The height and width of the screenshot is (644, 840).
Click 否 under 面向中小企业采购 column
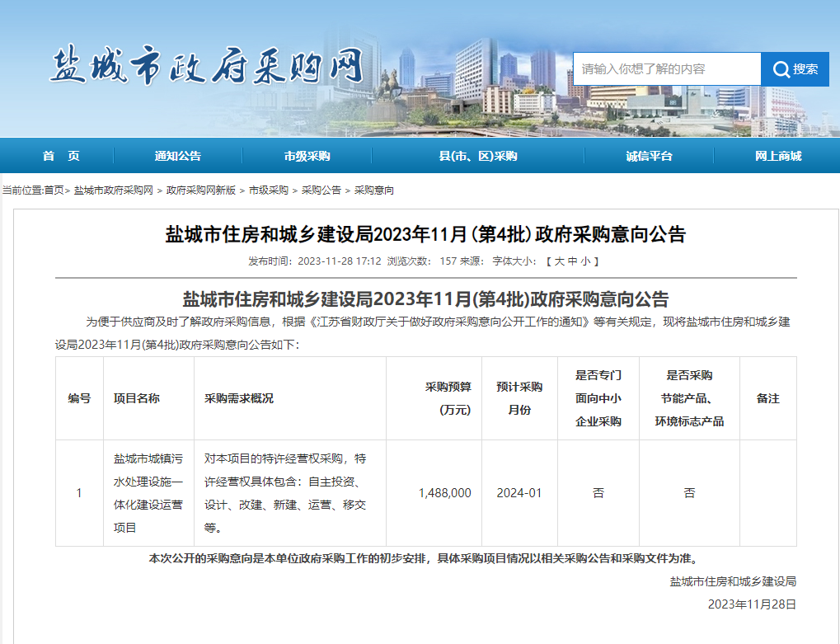pos(598,493)
